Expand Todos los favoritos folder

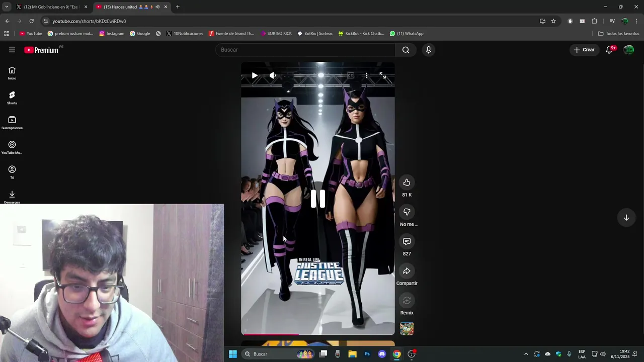(x=618, y=34)
